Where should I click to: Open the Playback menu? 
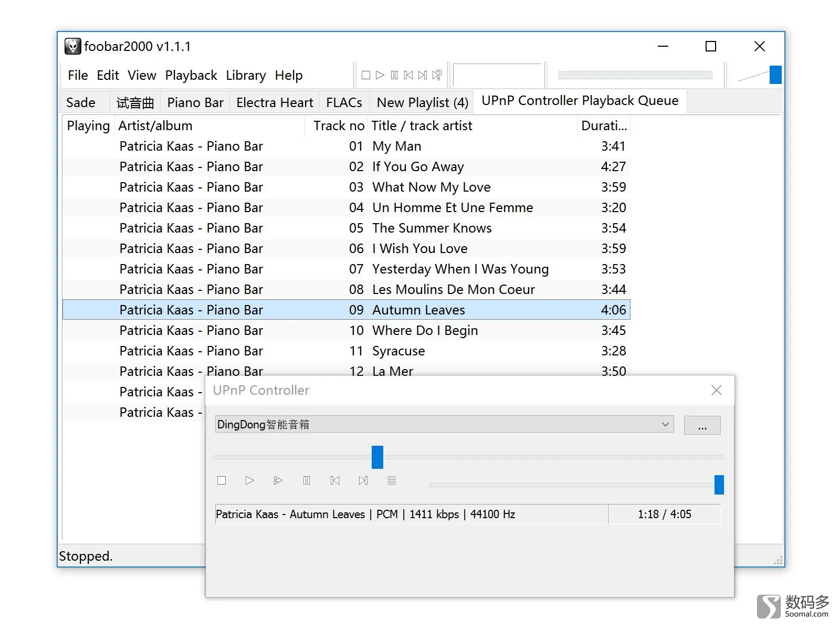pos(191,75)
